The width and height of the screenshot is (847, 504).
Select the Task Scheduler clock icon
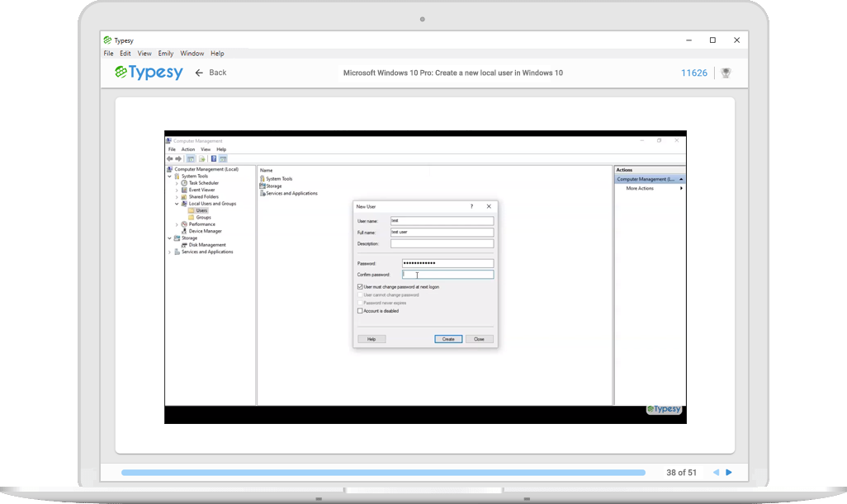point(184,183)
